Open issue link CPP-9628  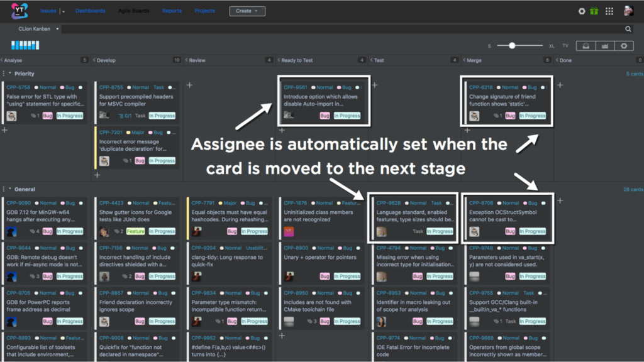tap(389, 203)
